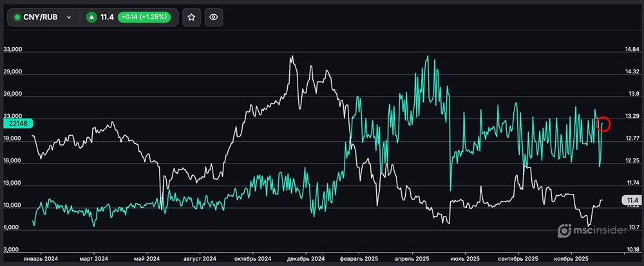Click the 12.25 right axis label

[x=632, y=161]
